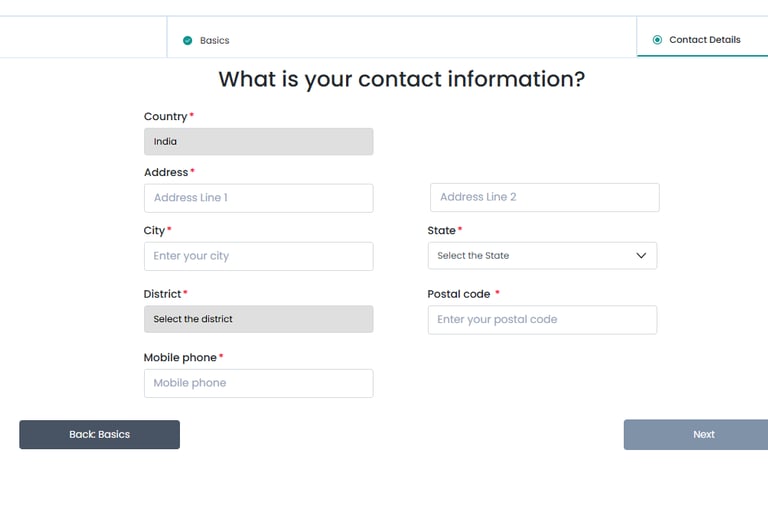
Task: Click the District field label
Action: click(163, 294)
